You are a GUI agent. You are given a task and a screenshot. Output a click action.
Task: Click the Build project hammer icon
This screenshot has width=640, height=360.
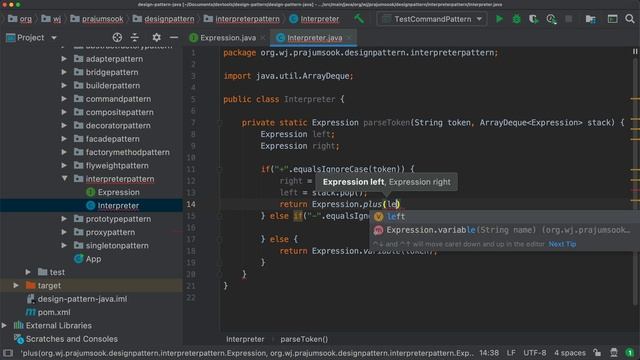click(x=359, y=19)
